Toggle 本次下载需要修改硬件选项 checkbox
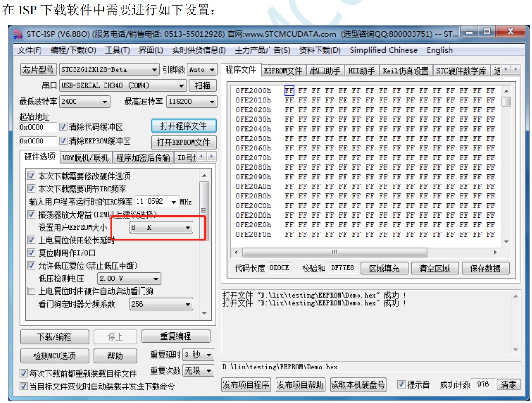 pos(31,176)
